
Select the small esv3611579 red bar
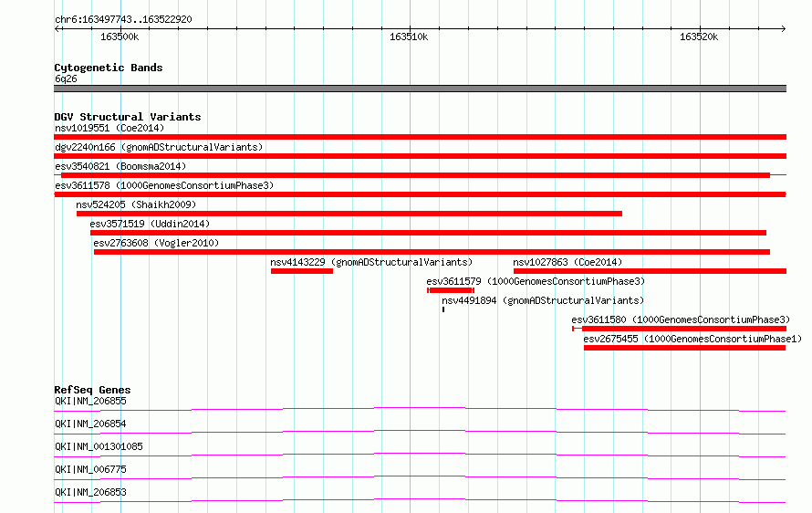[451, 290]
